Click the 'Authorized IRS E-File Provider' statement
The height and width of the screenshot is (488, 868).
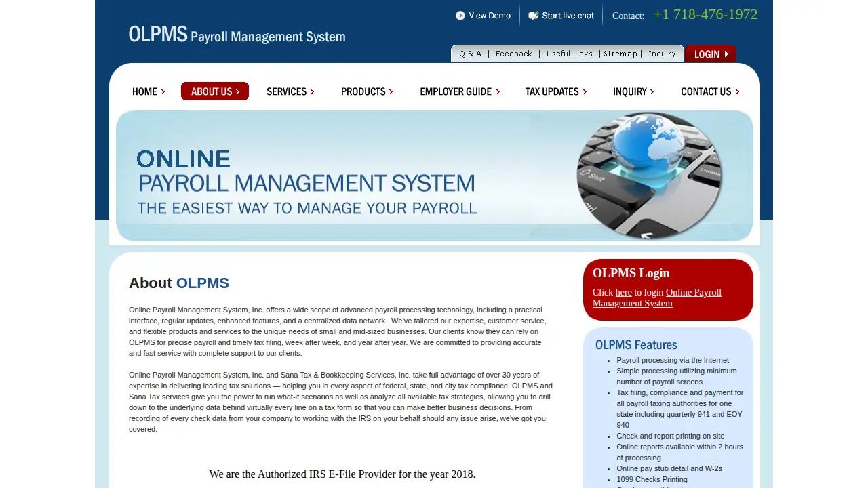342,474
